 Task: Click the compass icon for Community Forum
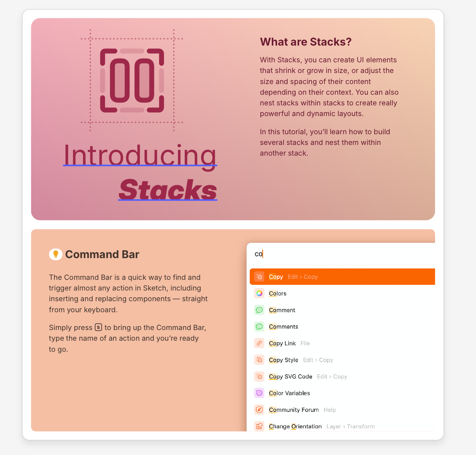(259, 410)
